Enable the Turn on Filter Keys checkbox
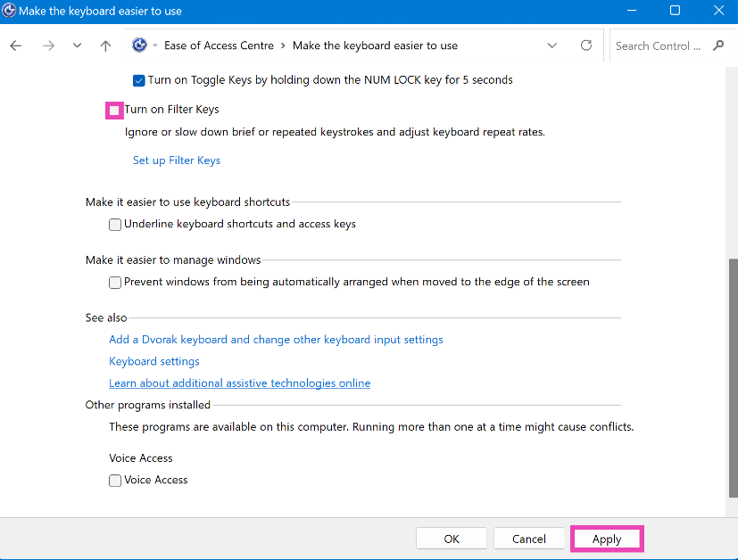This screenshot has width=738, height=560. 114,110
